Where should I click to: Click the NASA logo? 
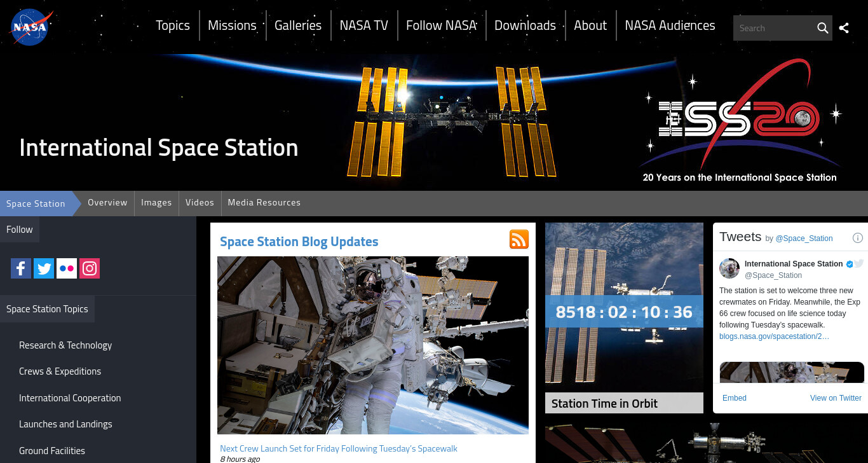click(x=31, y=27)
